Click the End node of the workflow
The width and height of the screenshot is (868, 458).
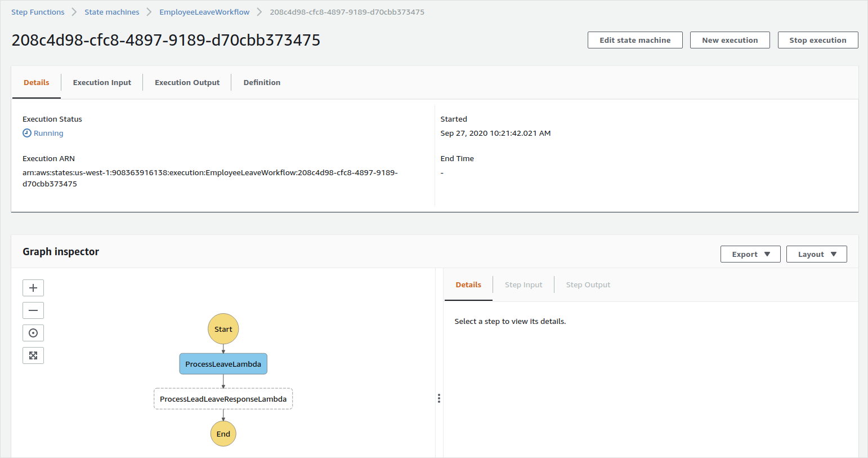tap(223, 433)
